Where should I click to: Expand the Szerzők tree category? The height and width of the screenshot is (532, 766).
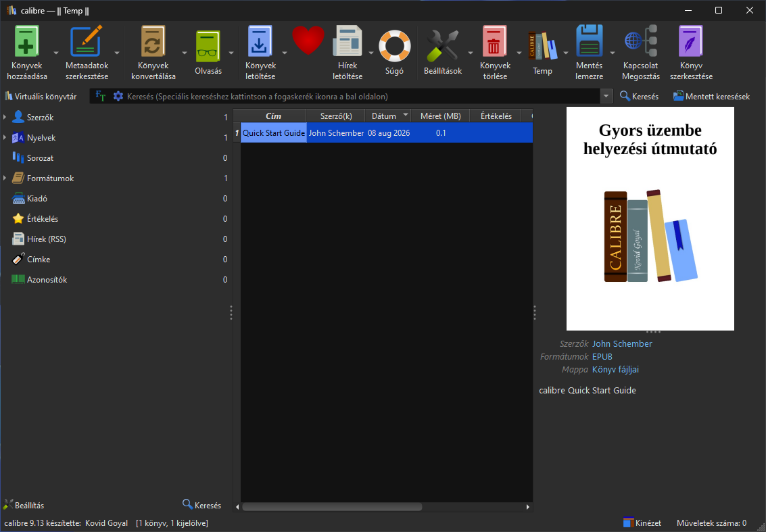(x=5, y=117)
